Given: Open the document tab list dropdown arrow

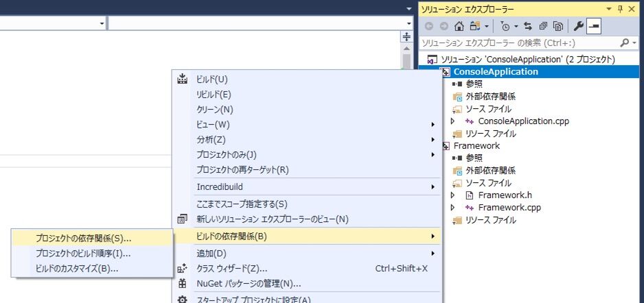Looking at the screenshot, I should 409,9.
